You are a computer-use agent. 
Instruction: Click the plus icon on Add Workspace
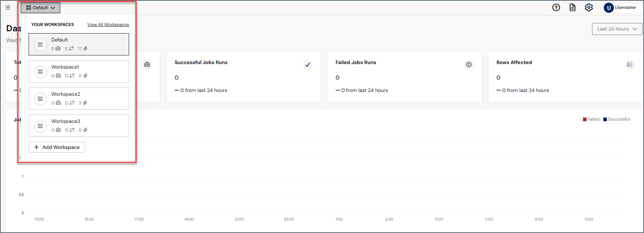[x=37, y=147]
